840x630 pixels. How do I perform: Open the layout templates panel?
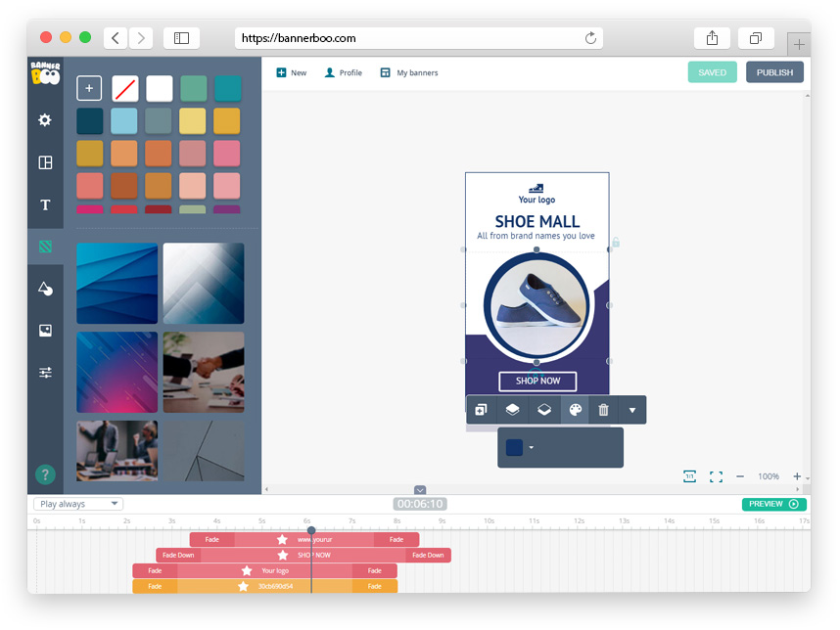click(x=45, y=162)
